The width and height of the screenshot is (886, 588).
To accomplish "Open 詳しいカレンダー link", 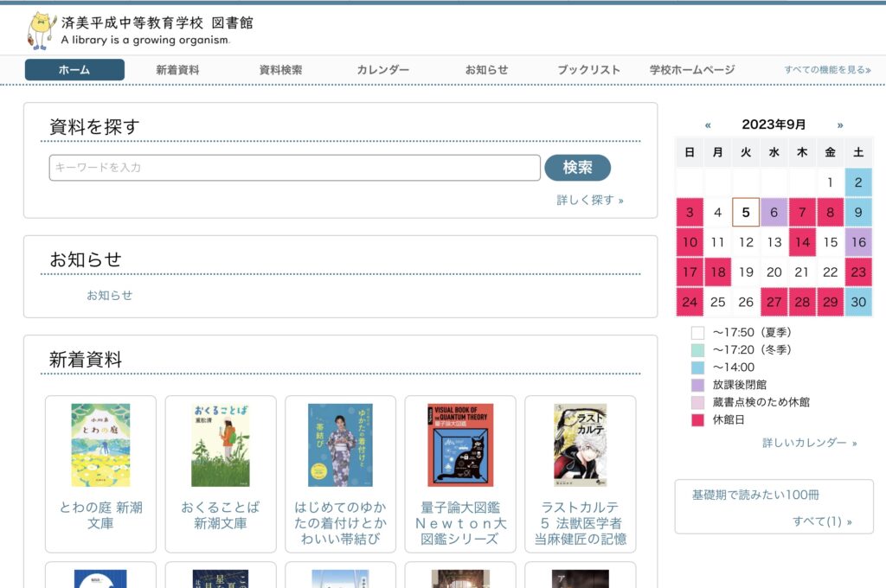I will coord(809,443).
